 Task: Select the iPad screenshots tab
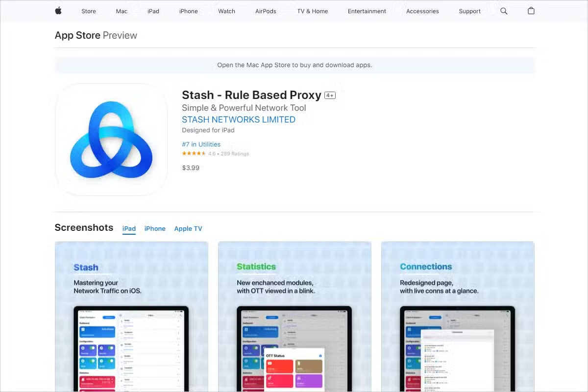[129, 229]
